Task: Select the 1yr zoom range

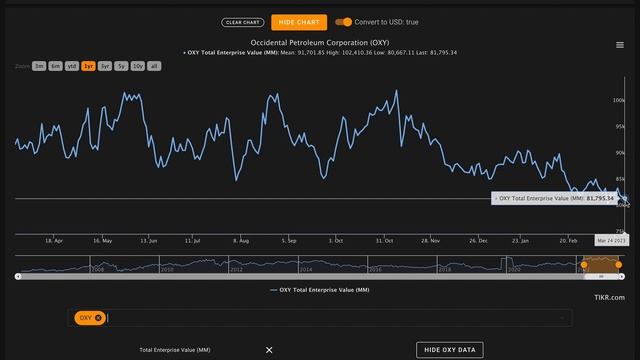Action: coord(88,66)
